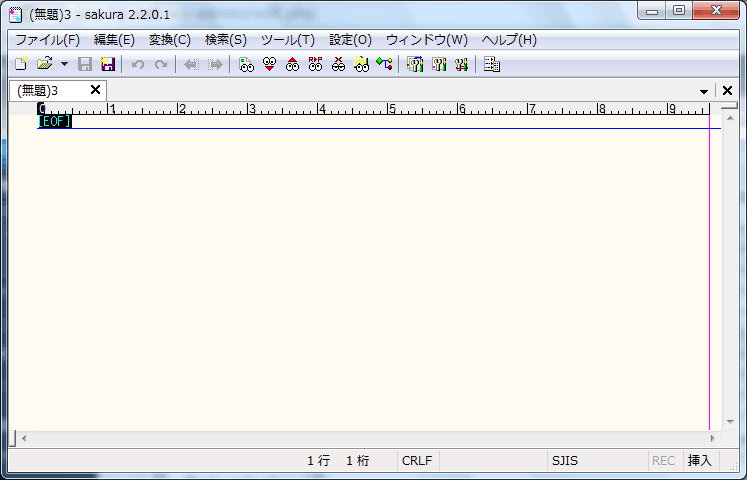The width and height of the screenshot is (747, 480).
Task: Open the ファイル(F) menu
Action: click(48, 40)
